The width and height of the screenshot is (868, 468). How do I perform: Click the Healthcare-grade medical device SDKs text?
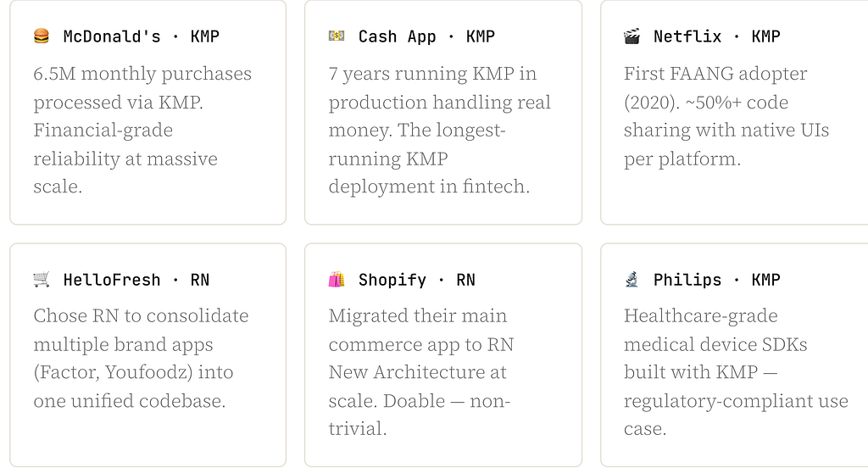click(736, 371)
